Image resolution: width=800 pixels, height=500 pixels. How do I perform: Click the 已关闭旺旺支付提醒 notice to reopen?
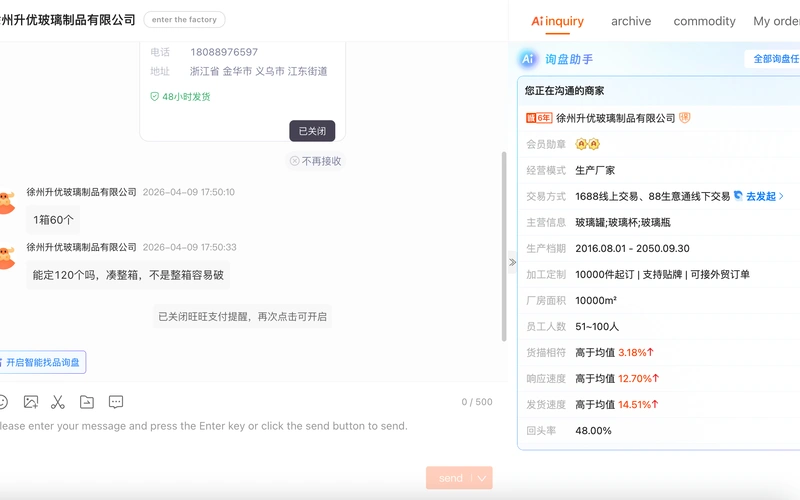(242, 317)
